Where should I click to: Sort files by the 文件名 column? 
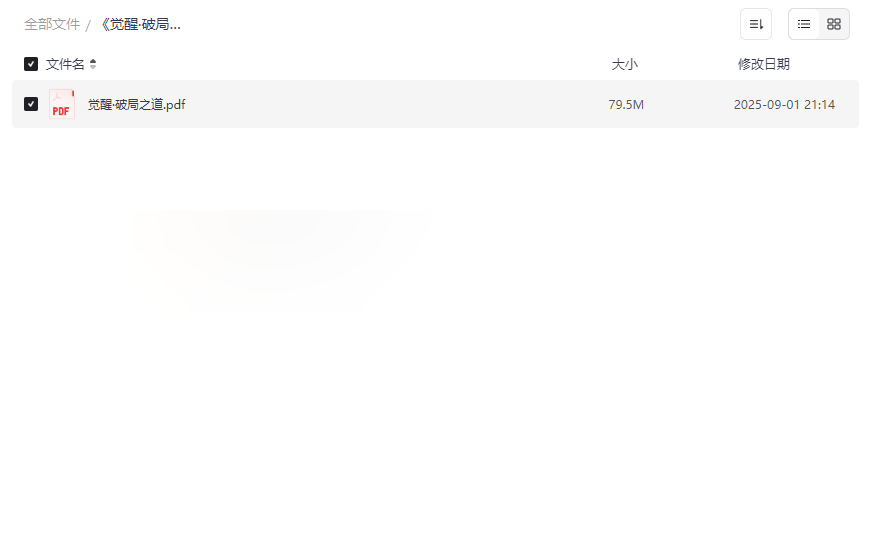(x=65, y=64)
